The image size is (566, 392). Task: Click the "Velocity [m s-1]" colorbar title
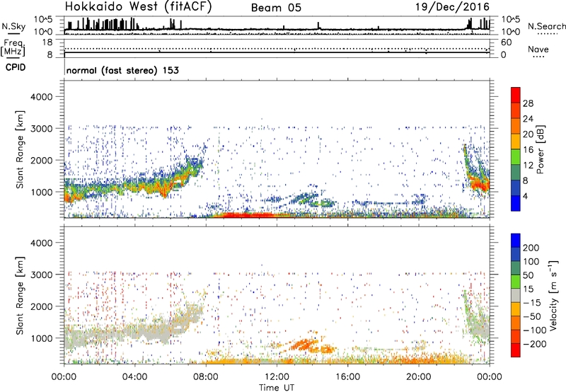pos(553,295)
